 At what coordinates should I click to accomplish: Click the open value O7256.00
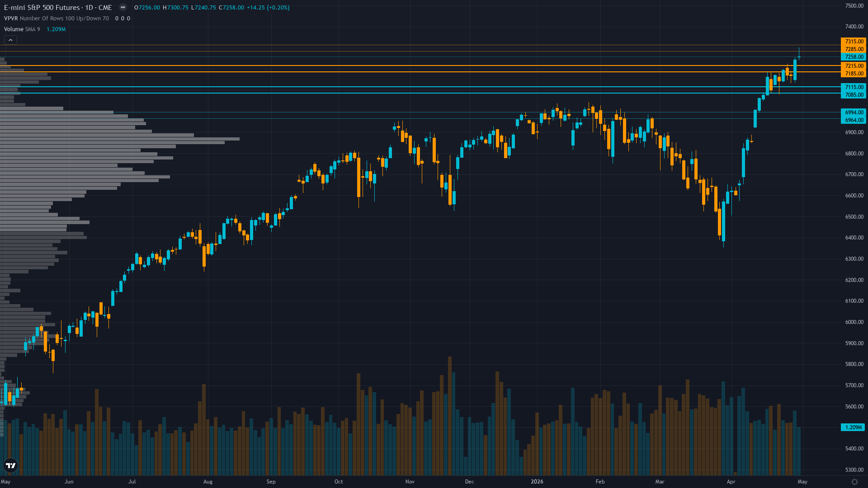(x=147, y=7)
